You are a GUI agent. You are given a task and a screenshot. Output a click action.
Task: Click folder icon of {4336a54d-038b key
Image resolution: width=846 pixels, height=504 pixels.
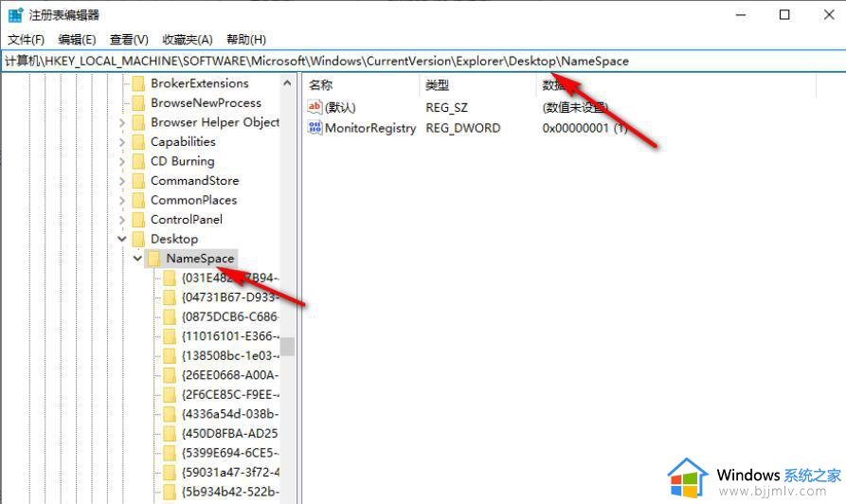click(x=170, y=414)
